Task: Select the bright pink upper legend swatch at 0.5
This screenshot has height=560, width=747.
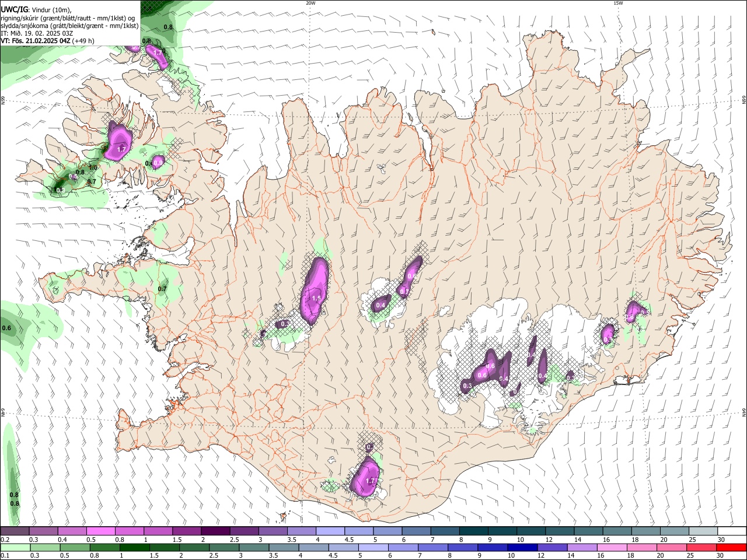Action: [x=100, y=531]
